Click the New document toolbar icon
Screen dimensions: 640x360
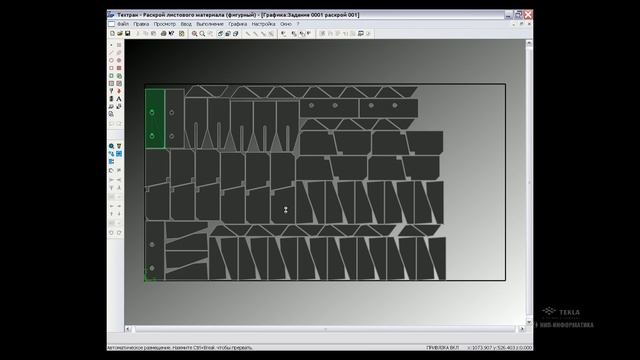(112, 33)
